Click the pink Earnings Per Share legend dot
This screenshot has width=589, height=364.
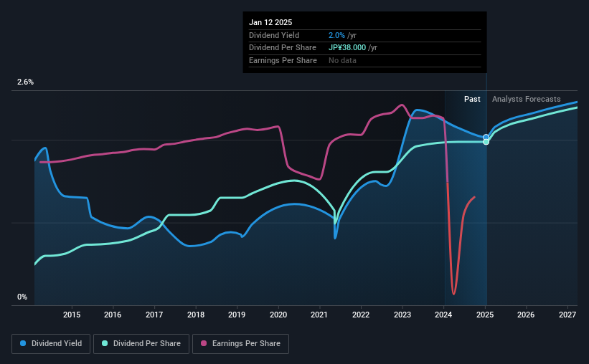(x=204, y=343)
